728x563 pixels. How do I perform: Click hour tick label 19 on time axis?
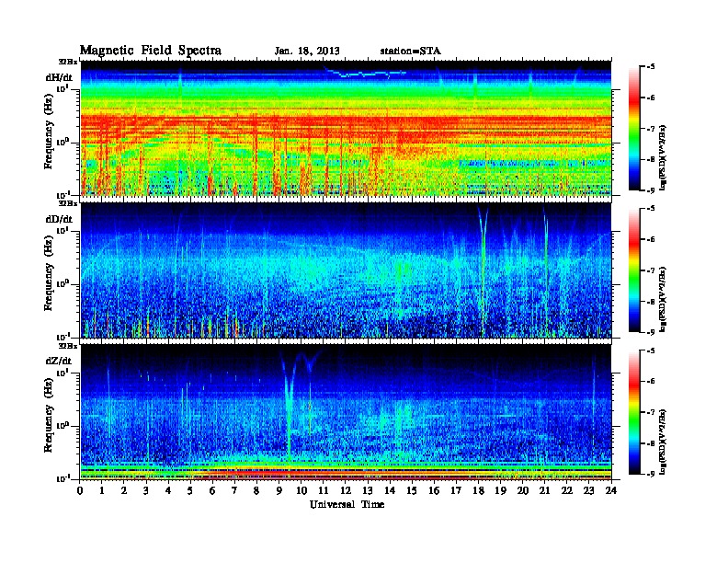[500, 490]
